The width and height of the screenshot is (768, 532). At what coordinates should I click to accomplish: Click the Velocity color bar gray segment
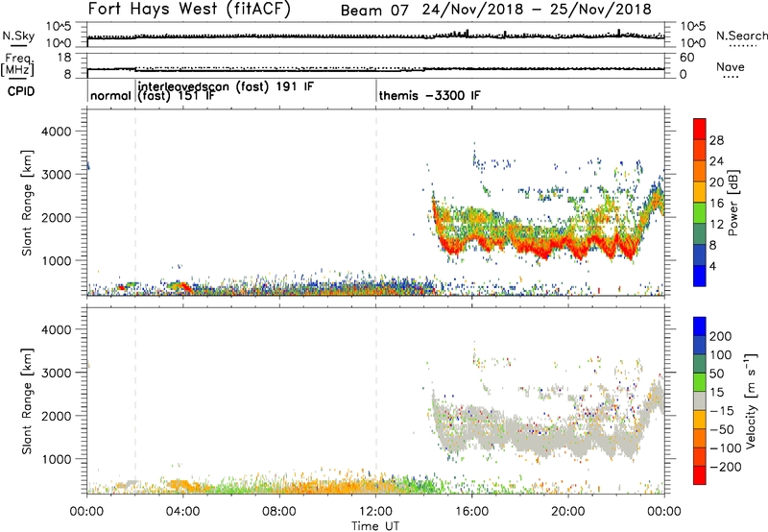coord(700,400)
